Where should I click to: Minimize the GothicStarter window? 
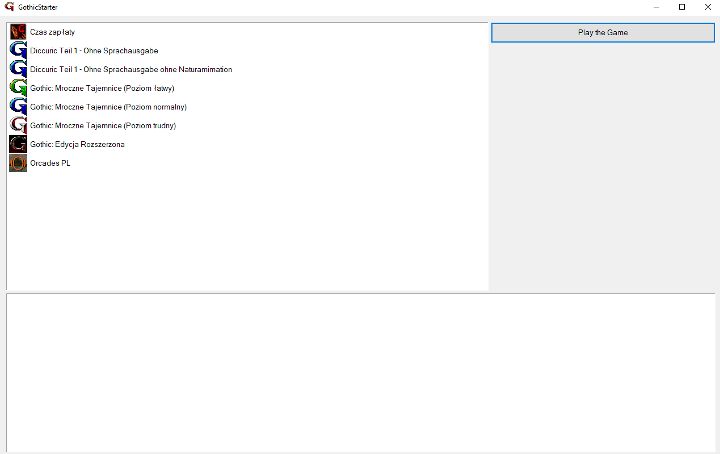[x=656, y=7]
